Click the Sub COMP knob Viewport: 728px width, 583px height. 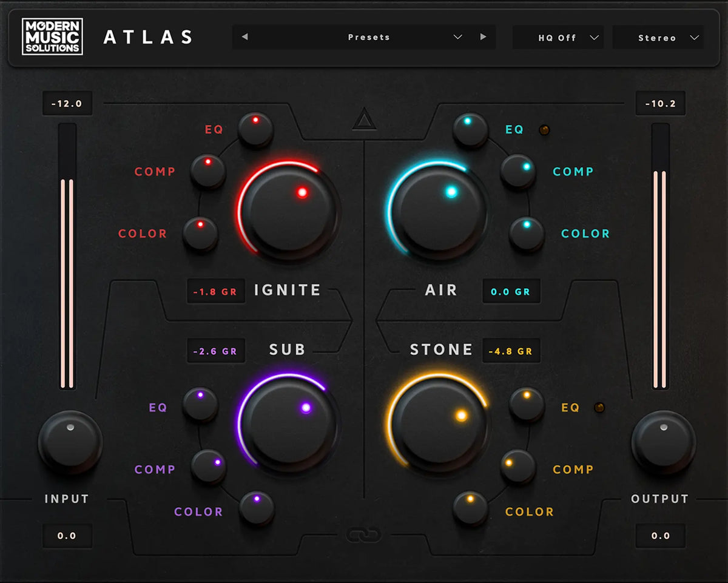click(x=209, y=467)
